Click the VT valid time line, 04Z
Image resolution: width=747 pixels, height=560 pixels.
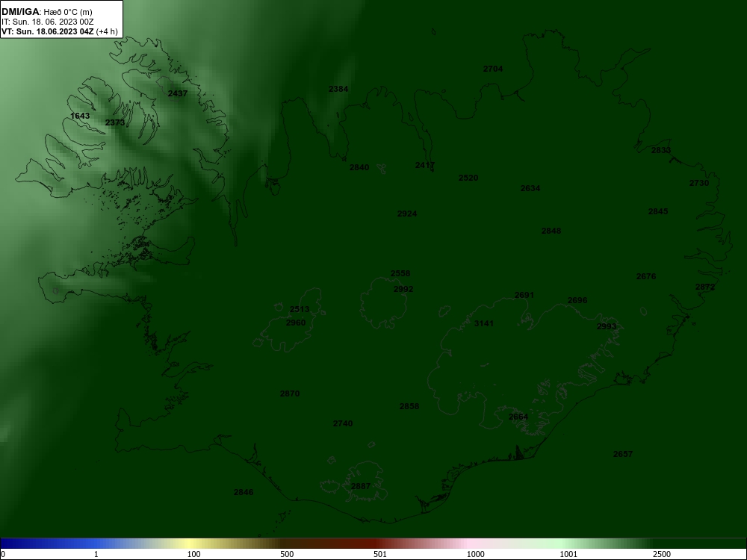[60, 31]
